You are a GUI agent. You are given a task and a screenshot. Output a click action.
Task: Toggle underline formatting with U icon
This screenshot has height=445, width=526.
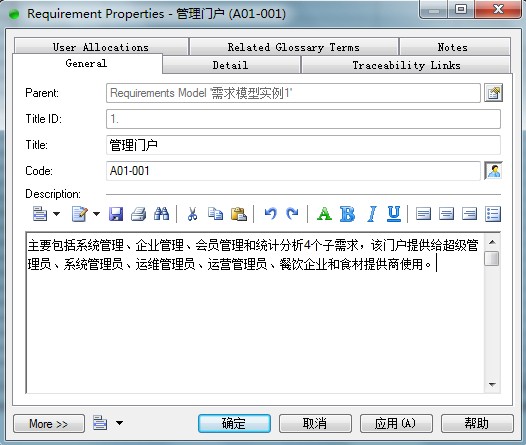click(x=394, y=214)
